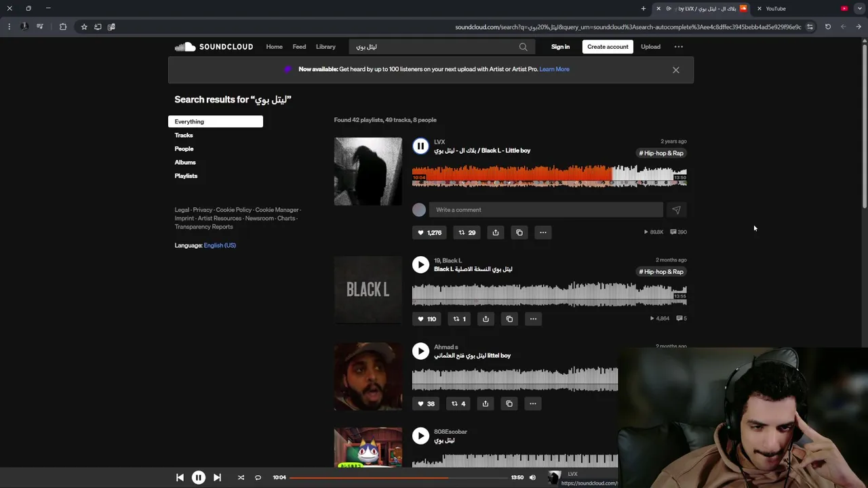Dismiss the Artist Pro announcement banner
Image resolution: width=868 pixels, height=488 pixels.
(x=675, y=70)
